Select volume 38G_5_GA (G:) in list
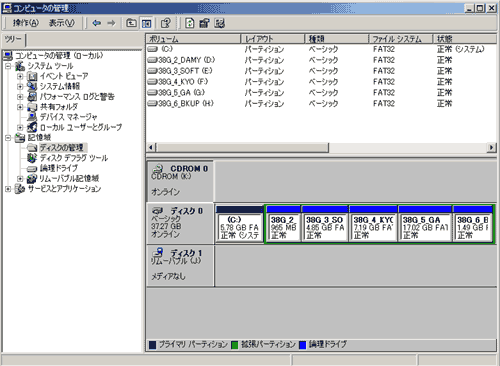 tap(182, 93)
